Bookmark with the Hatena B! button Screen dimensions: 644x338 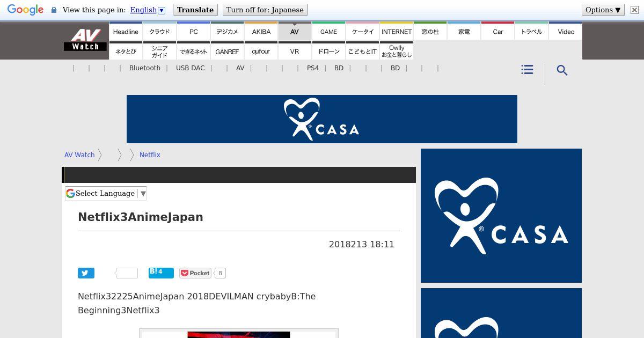point(161,273)
